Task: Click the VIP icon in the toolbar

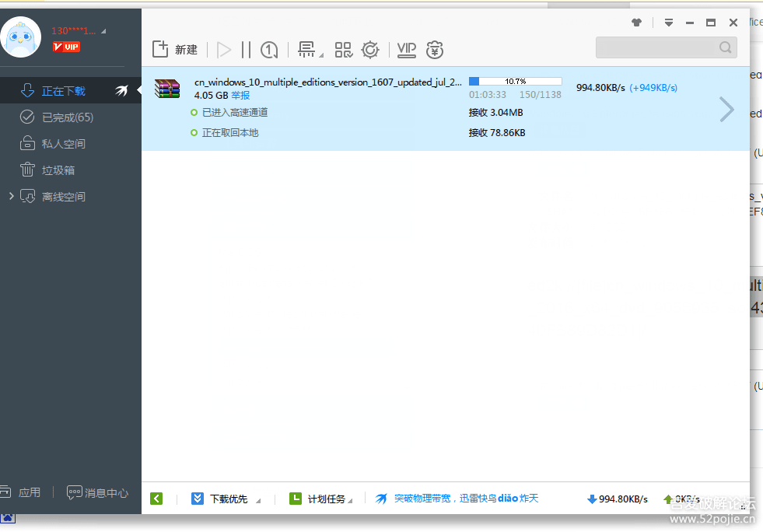Action: click(407, 50)
